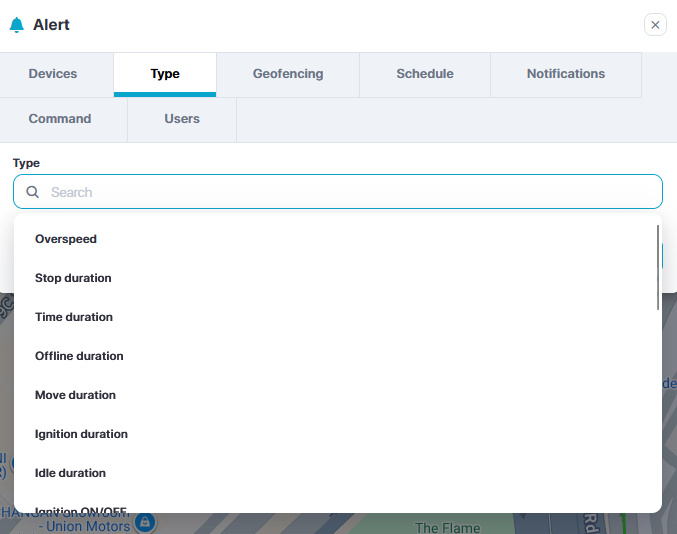Click the lock map marker icon

(x=145, y=523)
